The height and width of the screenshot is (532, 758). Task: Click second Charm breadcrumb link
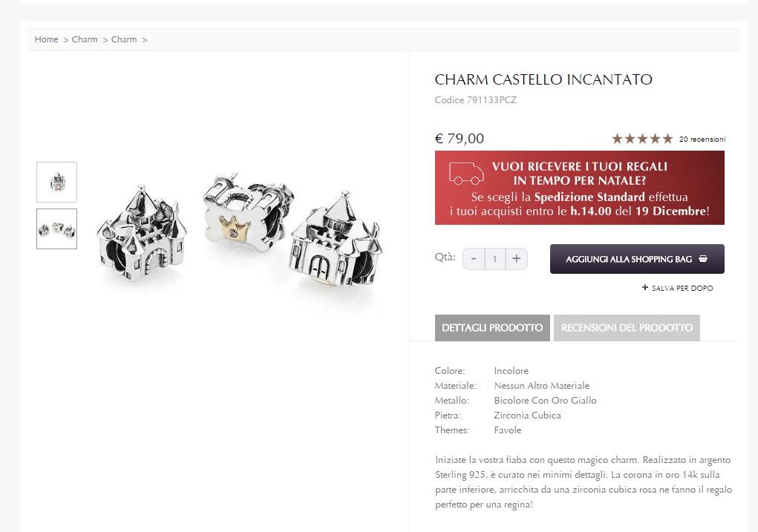[124, 39]
